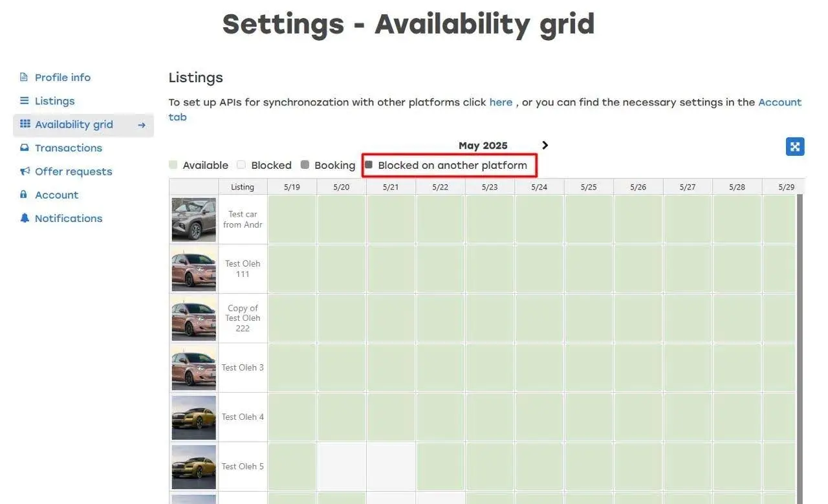This screenshot has width=828, height=504.
Task: Click the here hyperlink for API setup
Action: pyautogui.click(x=501, y=102)
